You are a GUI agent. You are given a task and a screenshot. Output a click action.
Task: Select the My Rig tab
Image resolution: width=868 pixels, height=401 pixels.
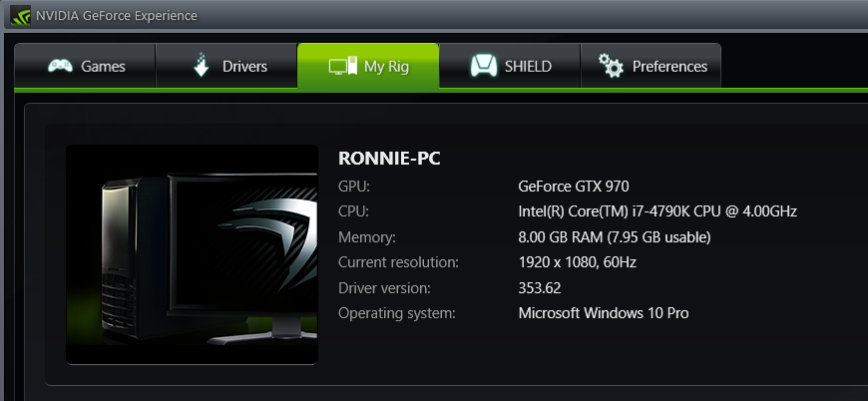pos(368,66)
